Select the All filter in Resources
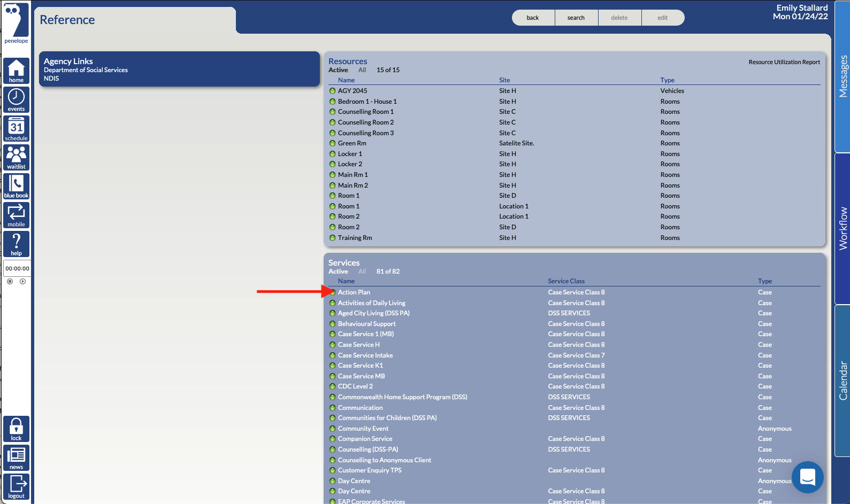This screenshot has width=850, height=504. pyautogui.click(x=362, y=70)
